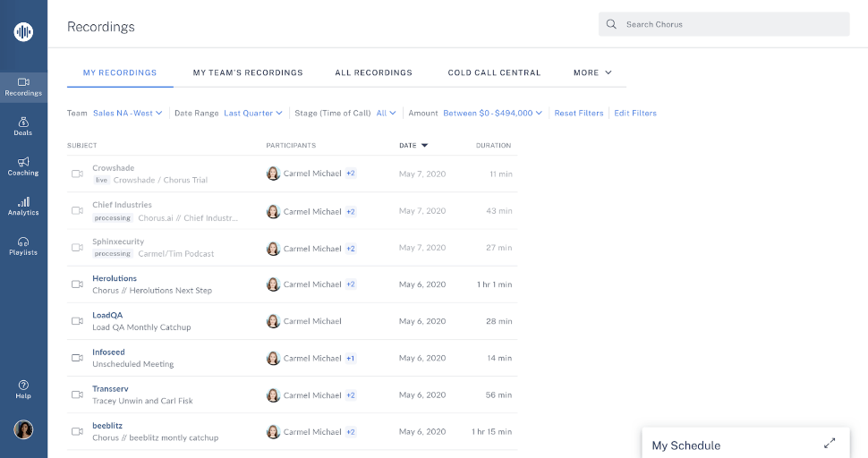Viewport: 868px width, 458px height.
Task: Click the video camera icon for Infoseed
Action: [x=78, y=358]
